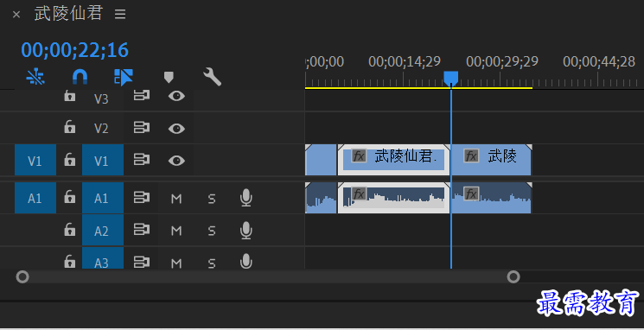644x330 pixels.
Task: Click fx badge on selected 武陵仙君 video clip
Action: coord(359,156)
